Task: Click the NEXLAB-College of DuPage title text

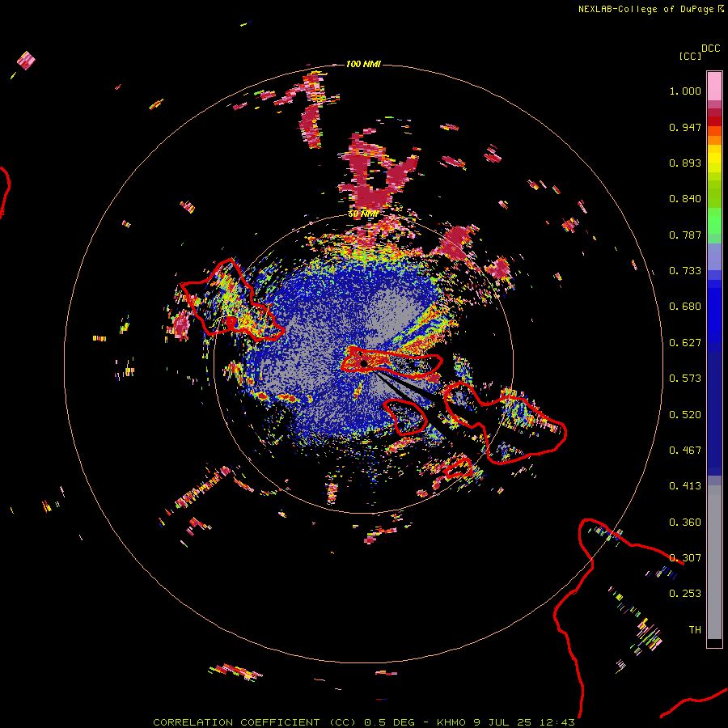Action: (645, 9)
